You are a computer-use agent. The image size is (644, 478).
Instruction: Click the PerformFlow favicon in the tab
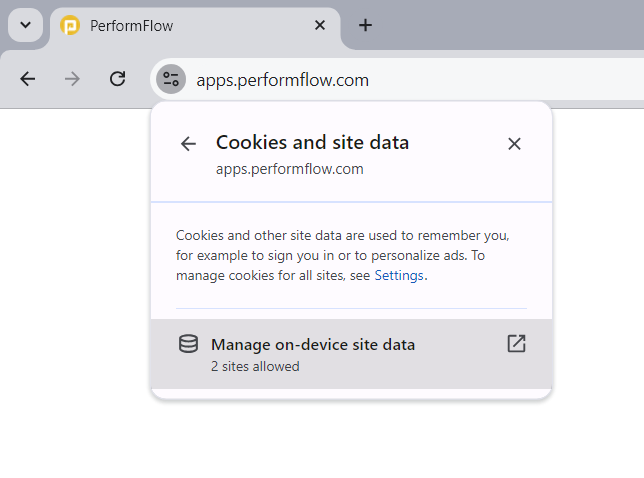click(x=70, y=25)
